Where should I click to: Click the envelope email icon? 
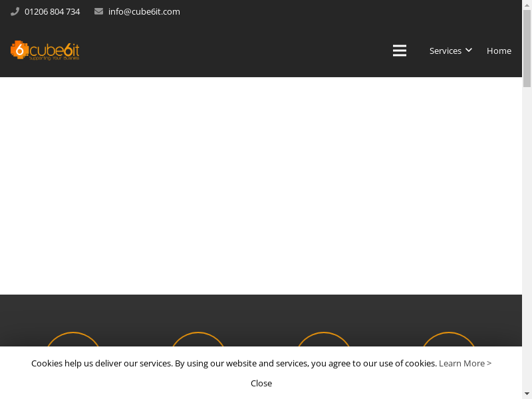click(98, 11)
